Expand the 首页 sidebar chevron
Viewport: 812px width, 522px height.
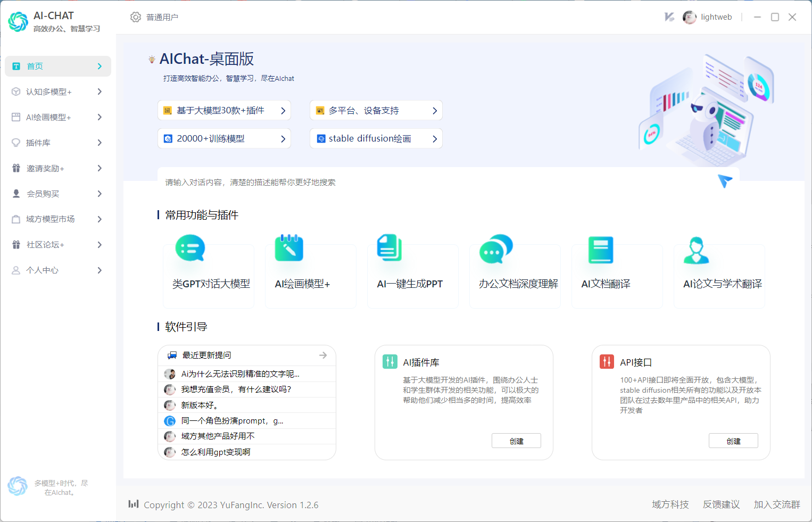pyautogui.click(x=100, y=66)
